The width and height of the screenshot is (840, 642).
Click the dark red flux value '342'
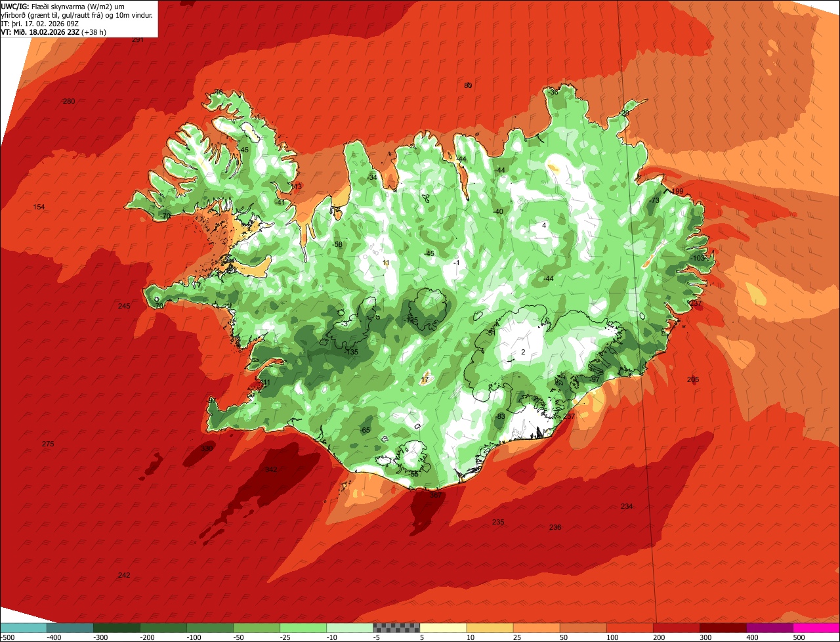coord(271,470)
